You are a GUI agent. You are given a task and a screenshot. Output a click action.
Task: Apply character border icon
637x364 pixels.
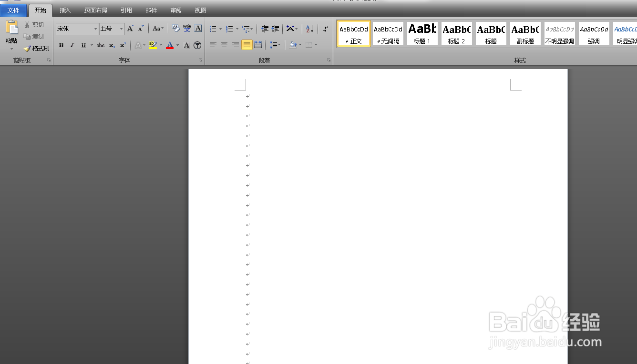(x=198, y=29)
